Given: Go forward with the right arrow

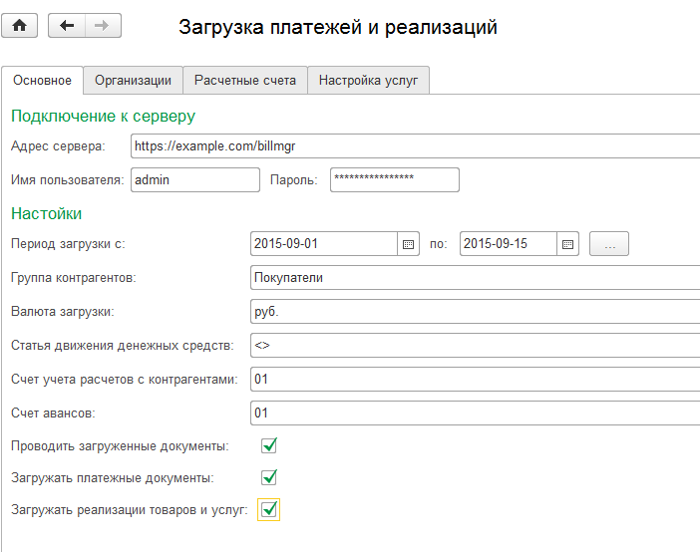Looking at the screenshot, I should (100, 26).
